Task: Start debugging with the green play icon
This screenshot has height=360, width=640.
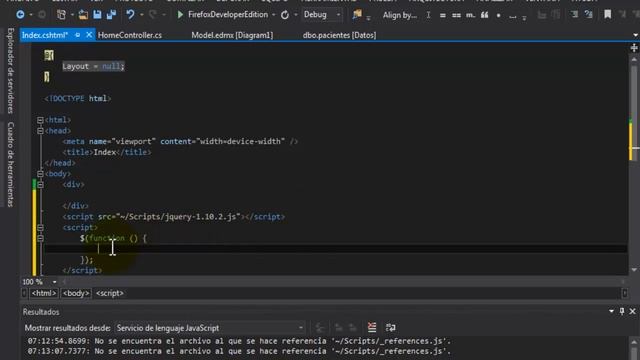Action: [180, 15]
